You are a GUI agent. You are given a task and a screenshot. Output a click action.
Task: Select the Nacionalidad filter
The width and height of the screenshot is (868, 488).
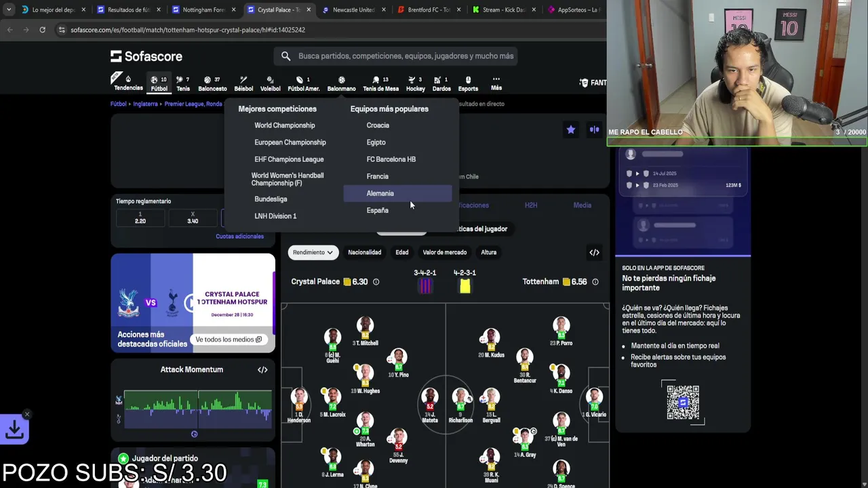[x=365, y=252]
